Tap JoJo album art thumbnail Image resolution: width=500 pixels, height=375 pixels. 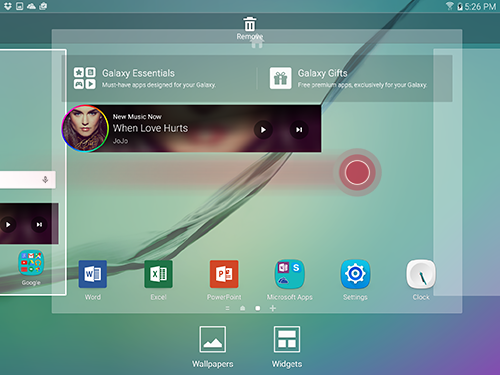coord(85,128)
